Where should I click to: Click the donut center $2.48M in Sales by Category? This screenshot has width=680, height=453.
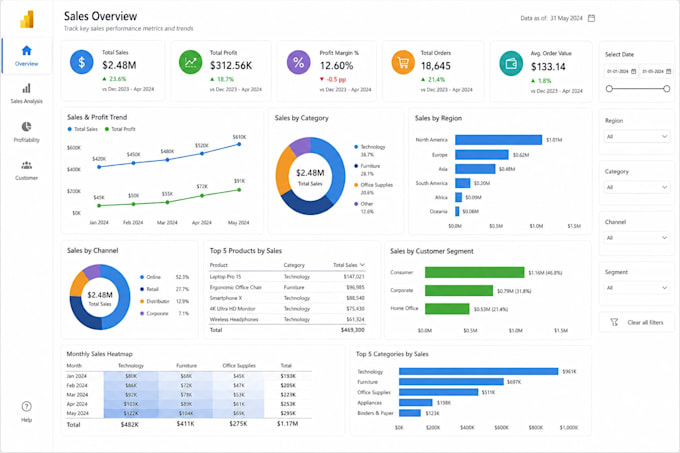click(x=310, y=173)
